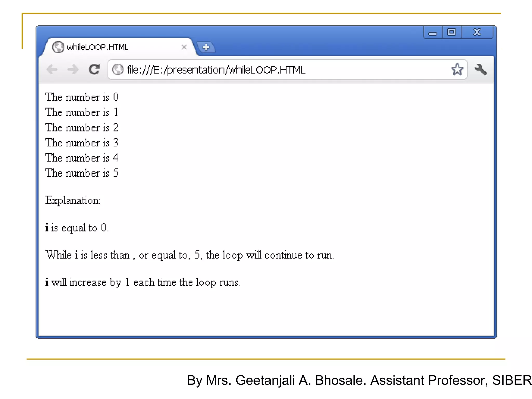Viewport: 532px width, 399px height.
Task: Click the text "The number is 4"
Action: [x=82, y=158]
